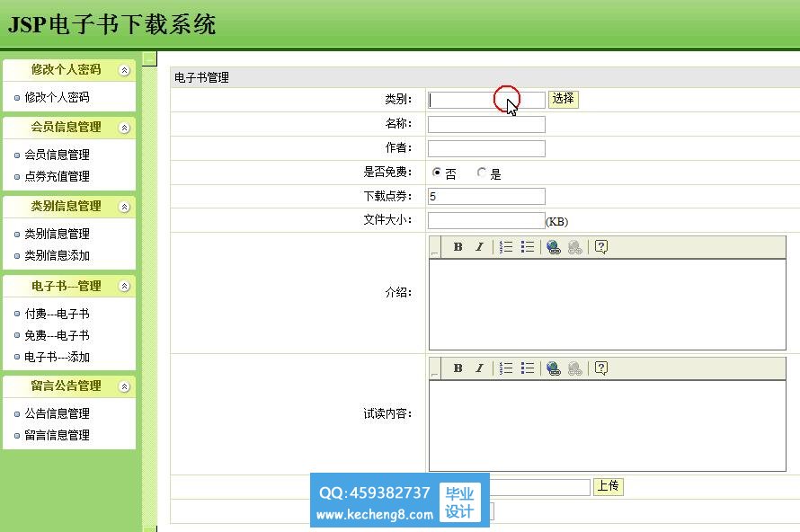Focus the 作者 input field
800x532 pixels.
[x=486, y=148]
